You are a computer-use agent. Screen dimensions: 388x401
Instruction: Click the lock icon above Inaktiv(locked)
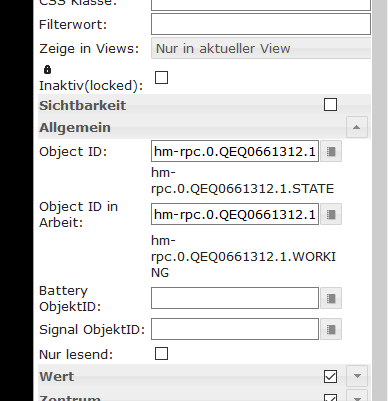click(x=47, y=70)
